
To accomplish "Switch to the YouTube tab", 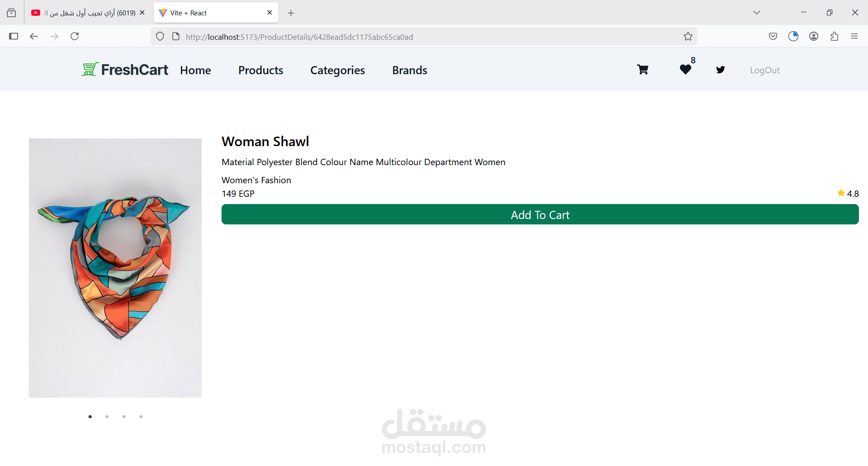I will tap(88, 13).
